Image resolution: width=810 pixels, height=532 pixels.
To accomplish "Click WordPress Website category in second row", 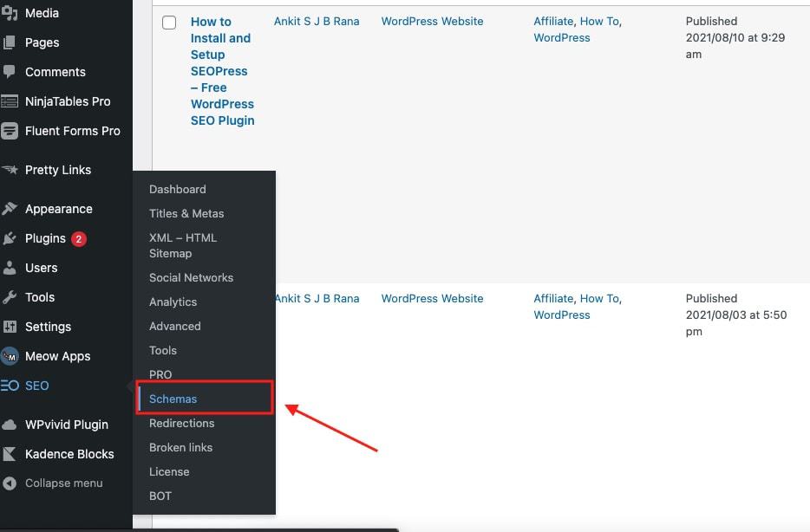I will pos(433,298).
